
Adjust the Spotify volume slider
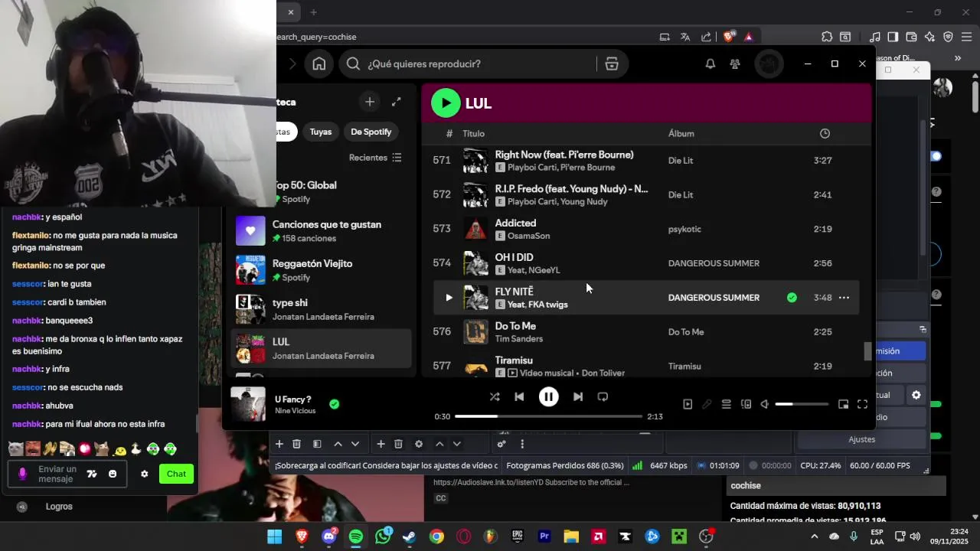(802, 404)
